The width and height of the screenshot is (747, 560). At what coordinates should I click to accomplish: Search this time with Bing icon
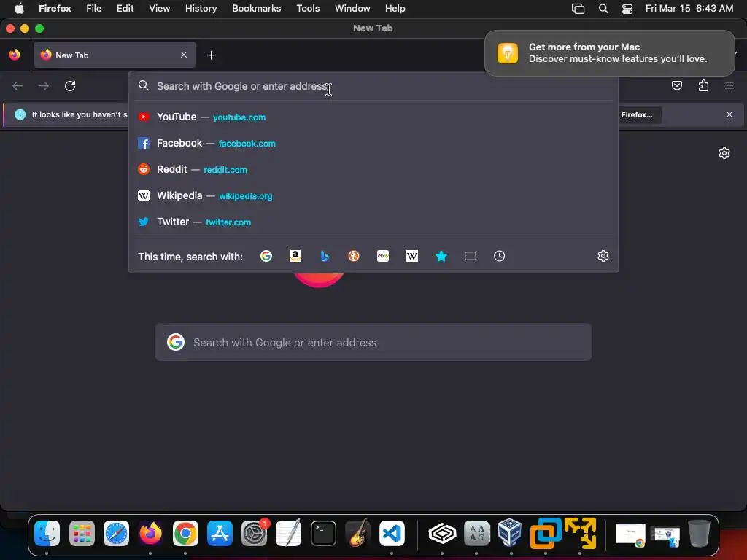pos(325,256)
